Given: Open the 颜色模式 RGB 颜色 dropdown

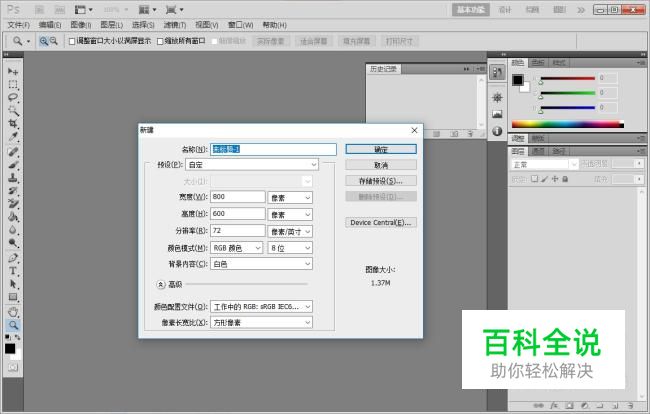Looking at the screenshot, I should [236, 248].
